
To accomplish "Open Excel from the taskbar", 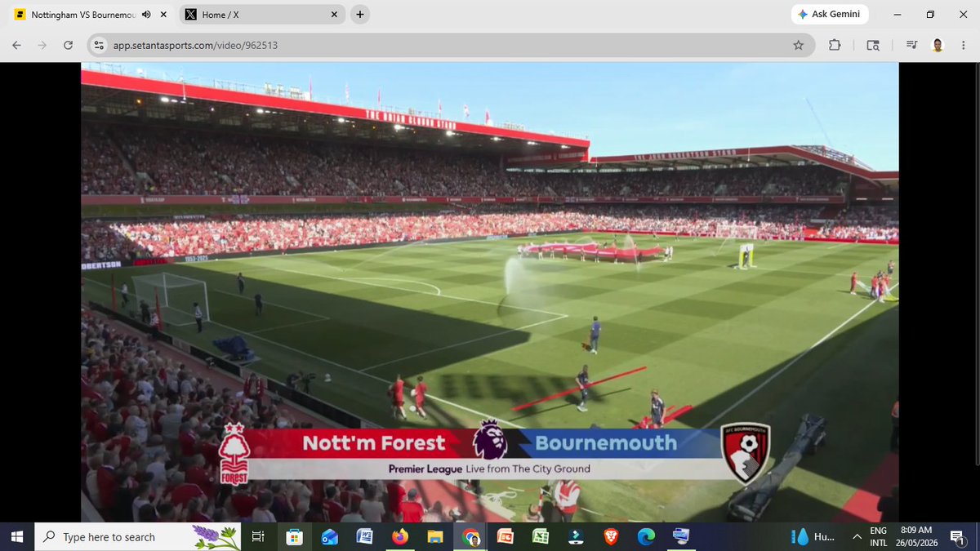I will pyautogui.click(x=541, y=537).
